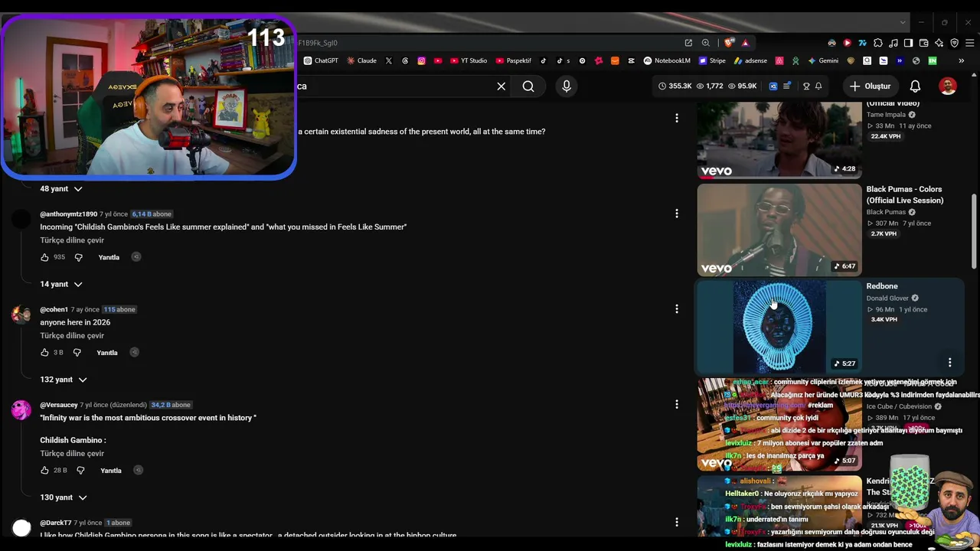Open Claude bookmark
Screen dimensions: 980x551
[361, 60]
